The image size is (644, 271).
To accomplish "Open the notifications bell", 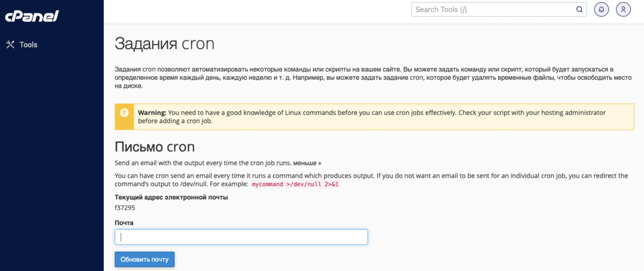I will [601, 10].
